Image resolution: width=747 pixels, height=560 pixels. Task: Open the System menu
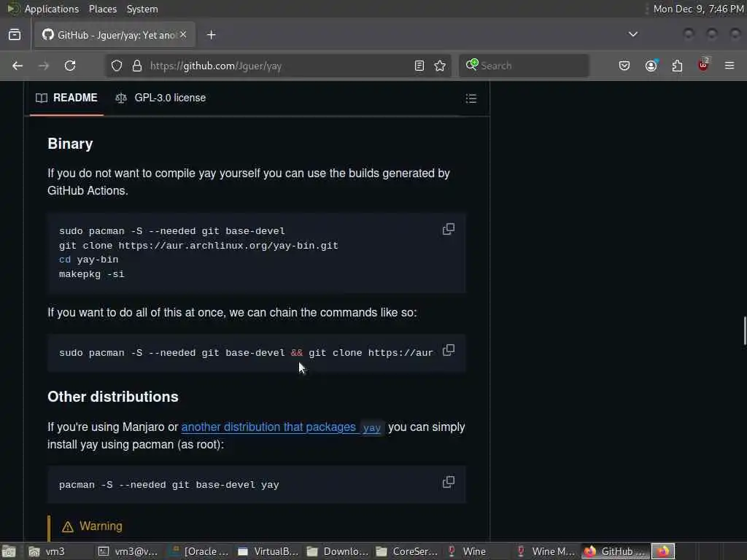point(142,9)
